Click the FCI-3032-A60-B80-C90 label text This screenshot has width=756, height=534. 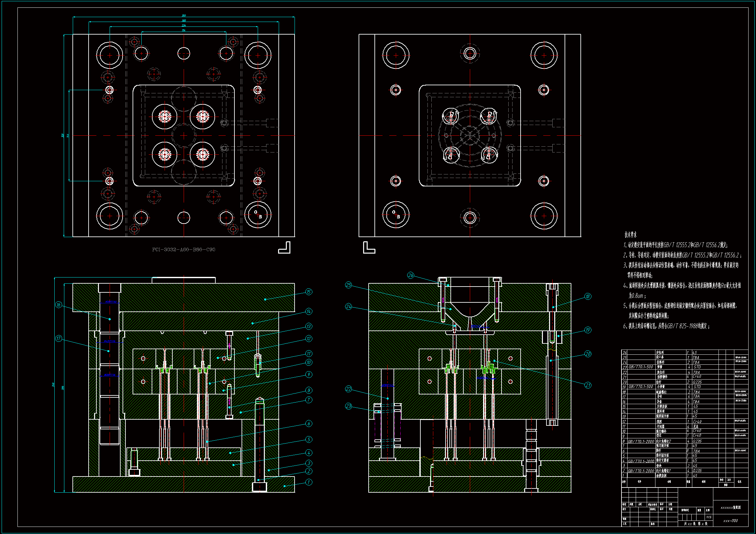click(183, 249)
